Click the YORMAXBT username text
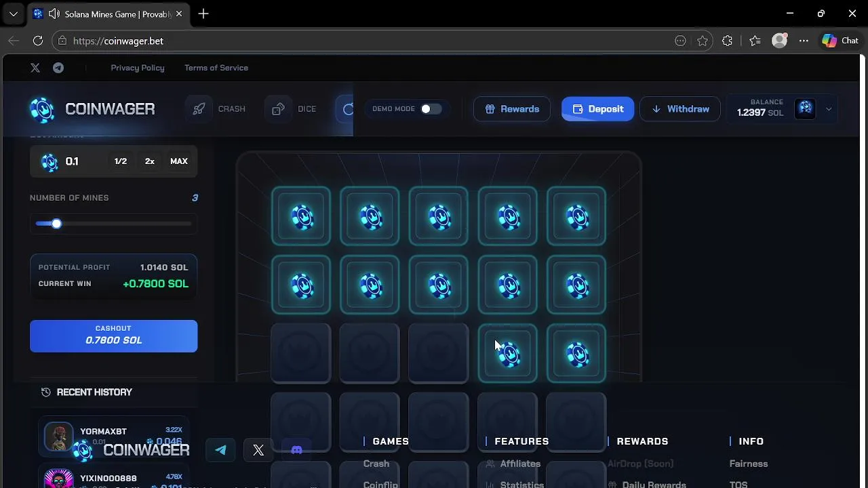Viewport: 868px width, 488px height. tap(104, 432)
